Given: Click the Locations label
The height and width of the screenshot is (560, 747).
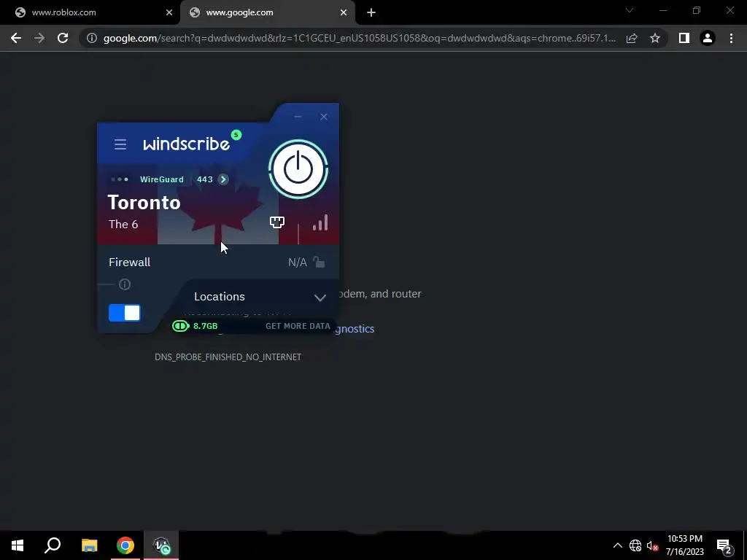Looking at the screenshot, I should coord(220,297).
